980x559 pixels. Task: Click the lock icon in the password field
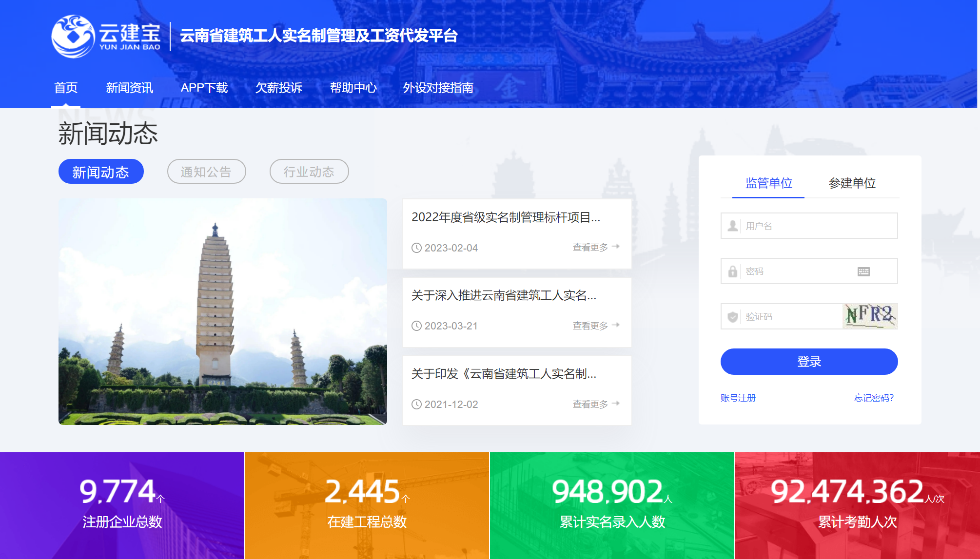(x=732, y=271)
